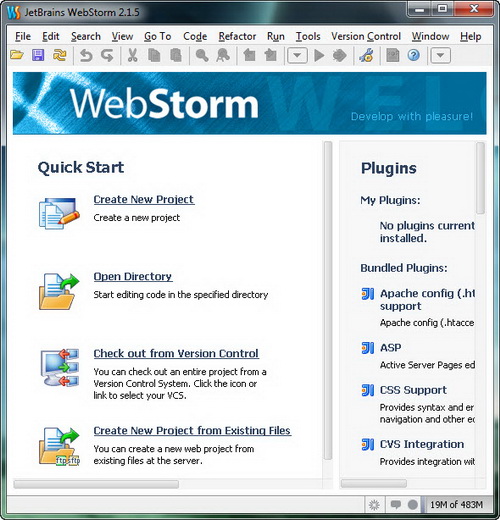Screen dimensions: 500x520
Task: Click the Quick Start vertical scrollbar
Action: 328,301
